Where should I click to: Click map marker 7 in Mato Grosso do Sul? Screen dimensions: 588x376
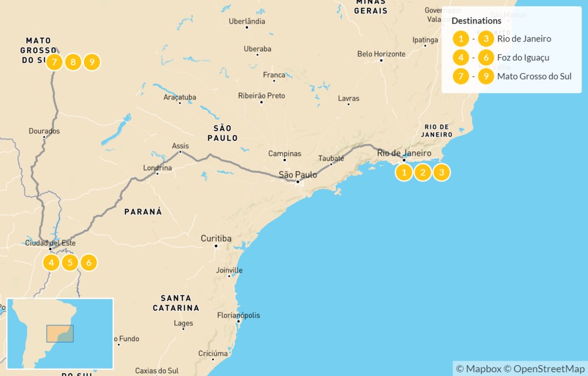point(55,62)
